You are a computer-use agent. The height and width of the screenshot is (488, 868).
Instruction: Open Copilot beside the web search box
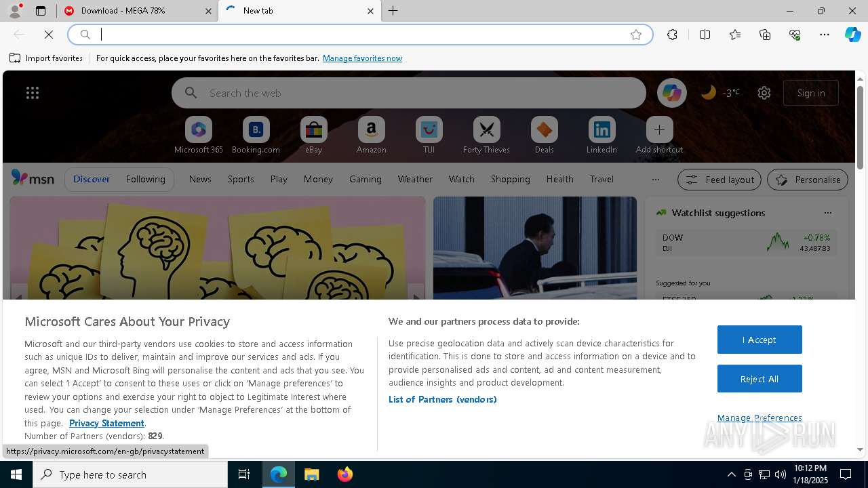(x=672, y=93)
